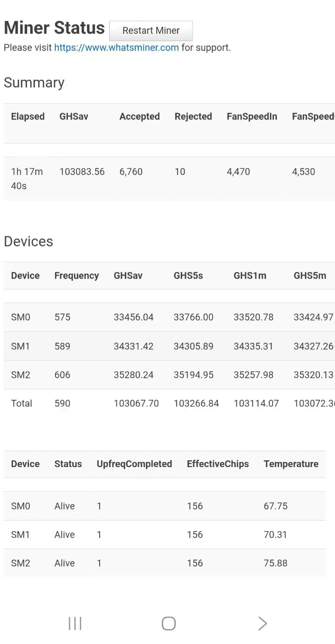Viewport: 335px width, 644px height.
Task: Click the Total row label
Action: click(x=21, y=403)
